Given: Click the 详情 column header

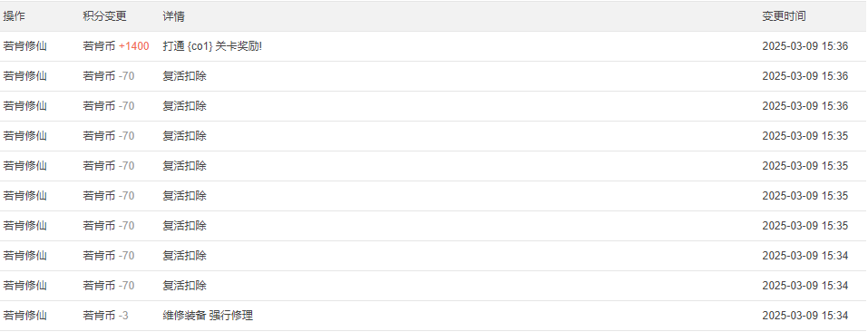Looking at the screenshot, I should (173, 16).
